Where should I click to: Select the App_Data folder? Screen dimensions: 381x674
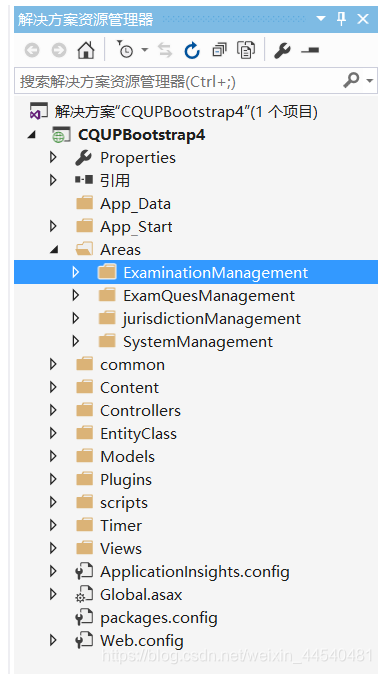click(x=135, y=204)
